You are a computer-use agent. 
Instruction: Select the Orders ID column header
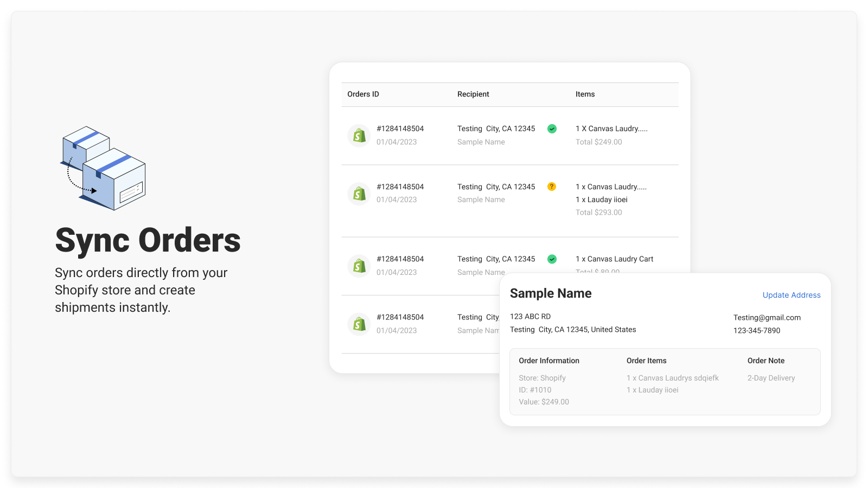click(362, 94)
